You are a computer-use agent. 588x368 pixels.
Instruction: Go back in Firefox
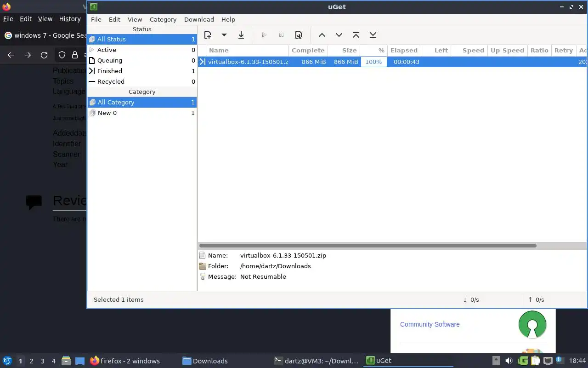tap(11, 55)
